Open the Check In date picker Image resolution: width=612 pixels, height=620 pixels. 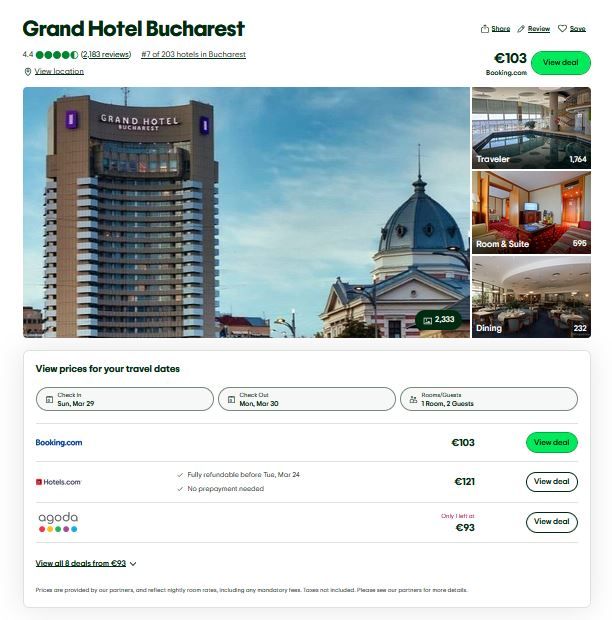[x=125, y=399]
